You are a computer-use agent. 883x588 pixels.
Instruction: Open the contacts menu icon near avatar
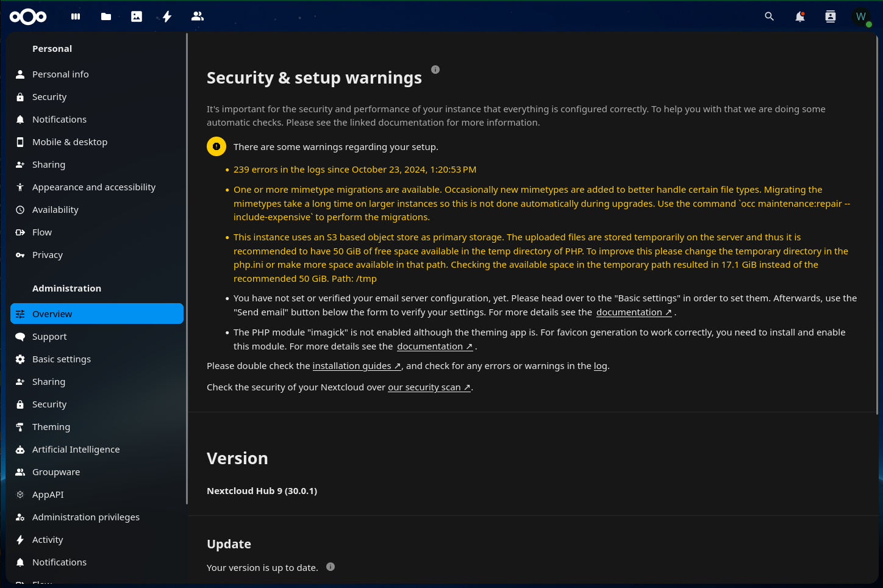[x=831, y=16]
